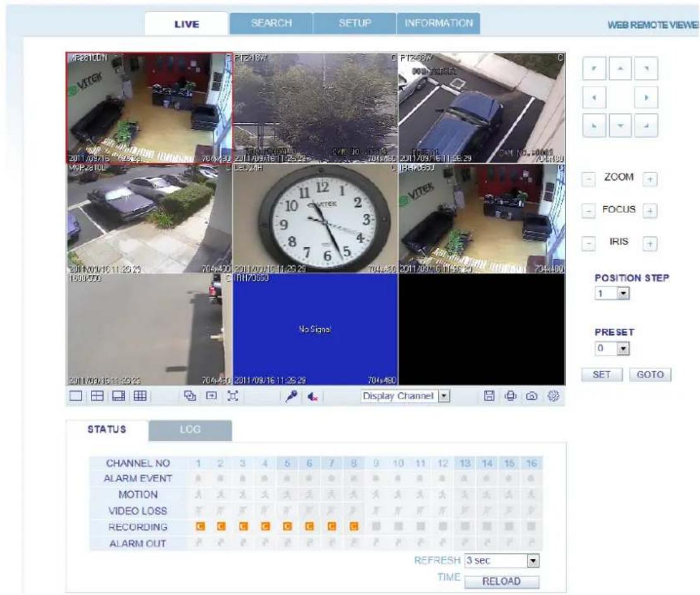Click the IRIS minus button
Screen dimensions: 700x595
(589, 243)
